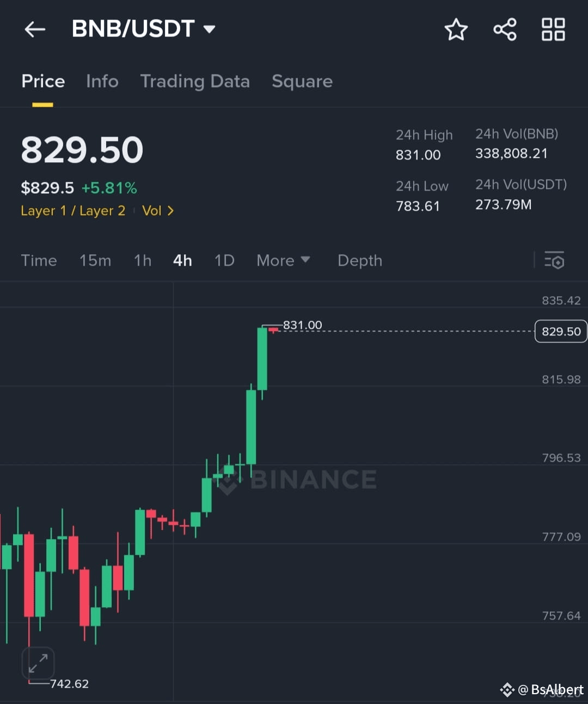The width and height of the screenshot is (588, 704).
Task: Switch to the Trading Data tab
Action: coord(195,81)
